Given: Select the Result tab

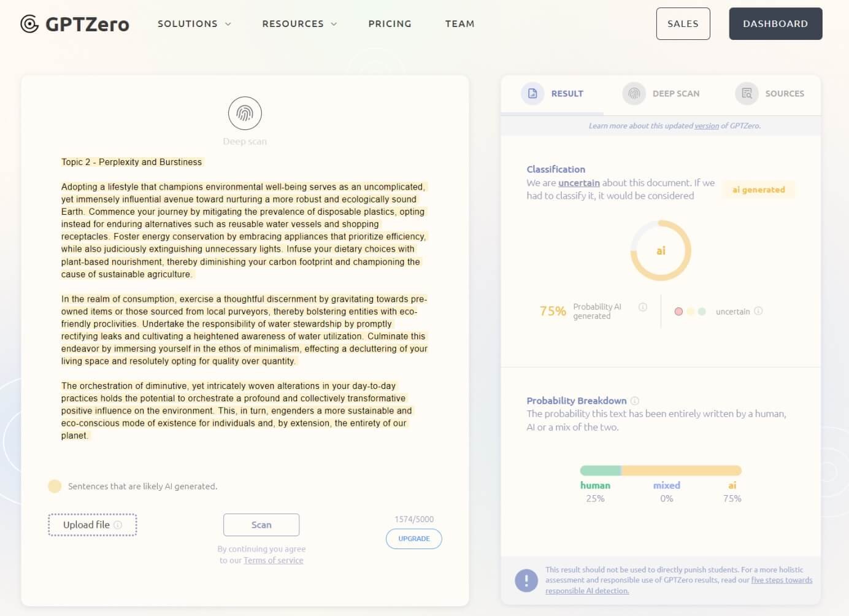Looking at the screenshot, I should tap(553, 93).
